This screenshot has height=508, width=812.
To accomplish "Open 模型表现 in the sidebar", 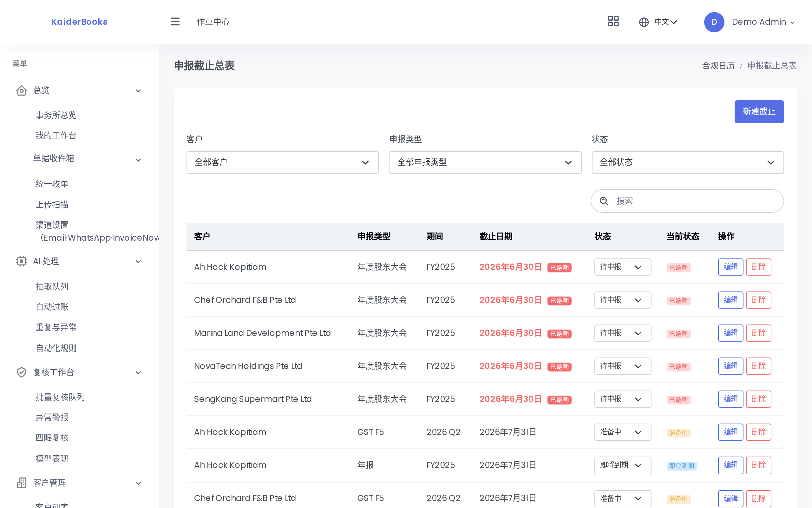I will [52, 458].
